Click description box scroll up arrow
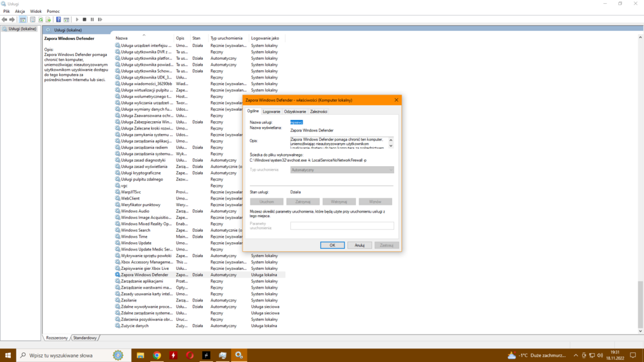Screen dimensions: 644x362 point(391,140)
